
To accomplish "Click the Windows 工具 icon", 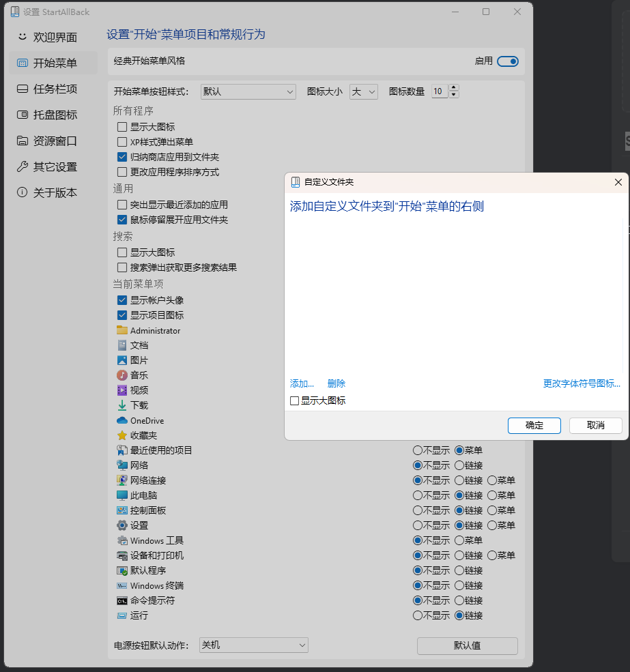I will (122, 540).
